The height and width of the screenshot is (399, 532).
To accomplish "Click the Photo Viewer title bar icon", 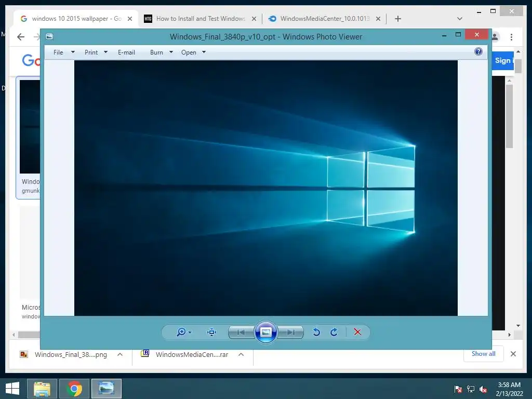I will pos(49,36).
